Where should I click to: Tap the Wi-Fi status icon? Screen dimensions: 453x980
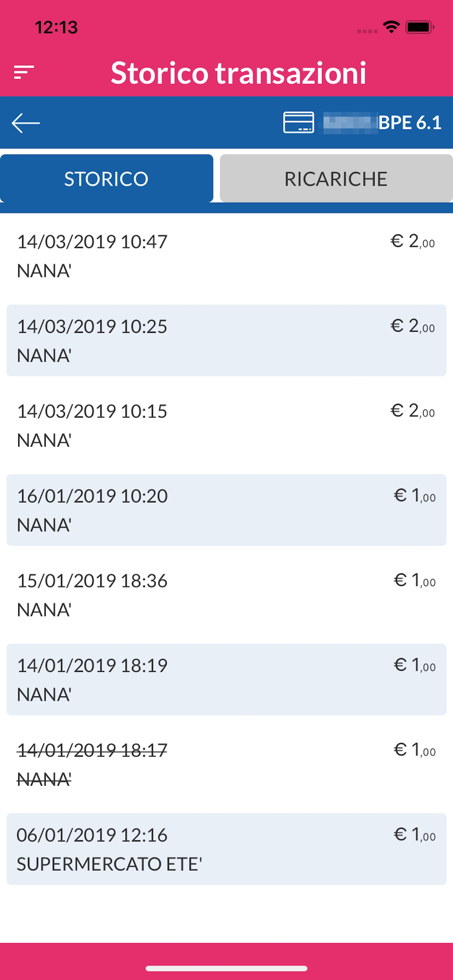[391, 27]
